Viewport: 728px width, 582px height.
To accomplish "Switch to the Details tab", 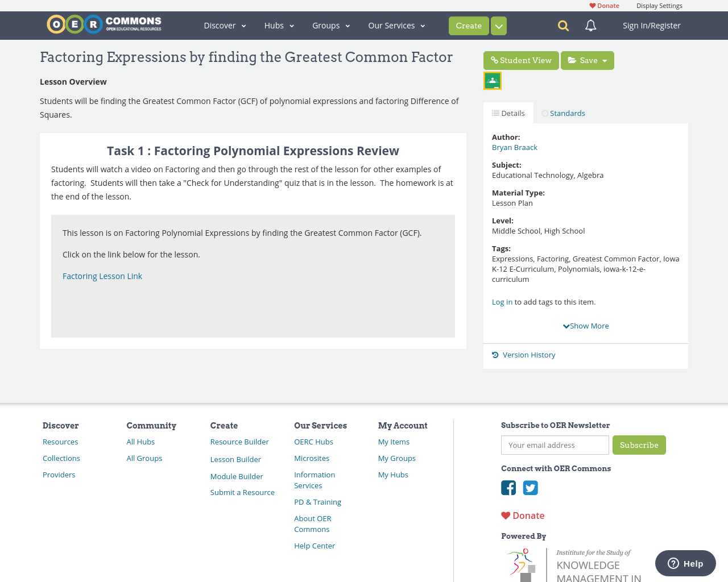I will pos(508,113).
